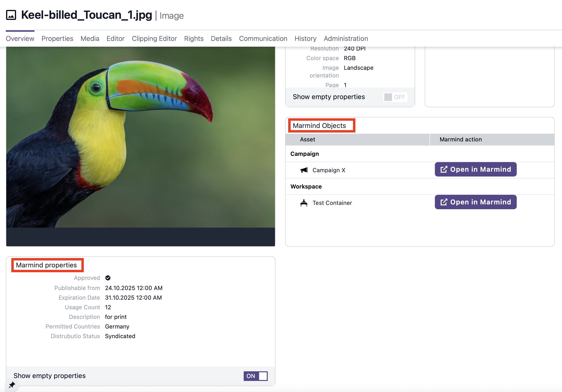This screenshot has width=562, height=392.
Task: Click the Approved checkmark icon
Action: pos(108,278)
